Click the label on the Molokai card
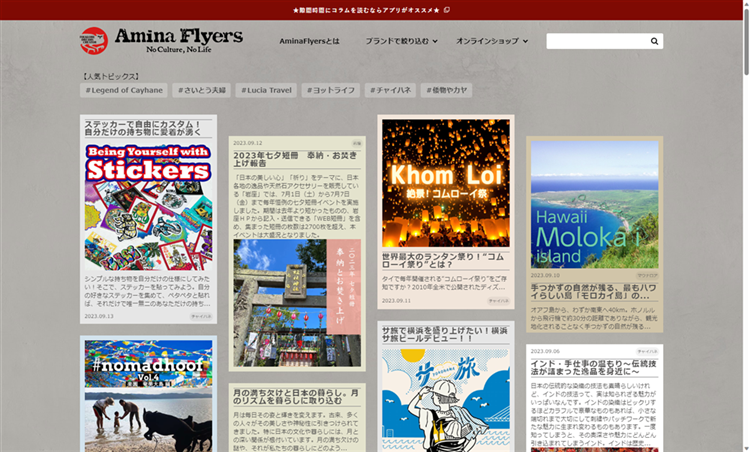 coord(647,276)
